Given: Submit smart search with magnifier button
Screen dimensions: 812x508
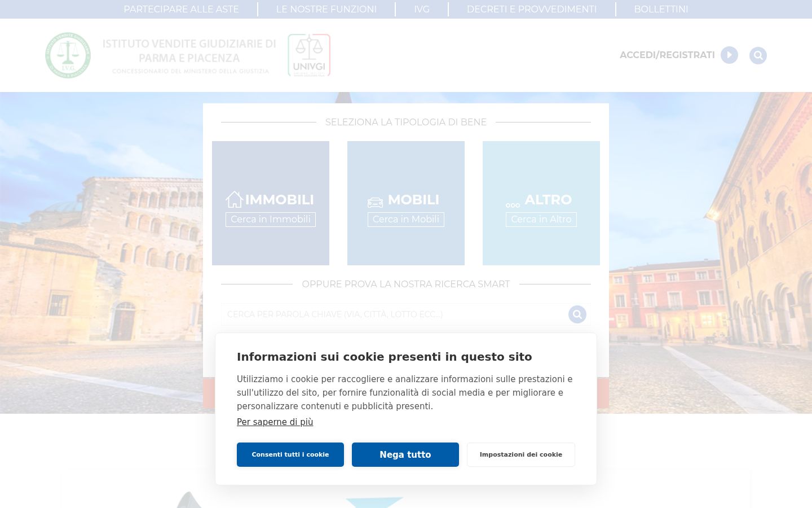Looking at the screenshot, I should click(577, 314).
